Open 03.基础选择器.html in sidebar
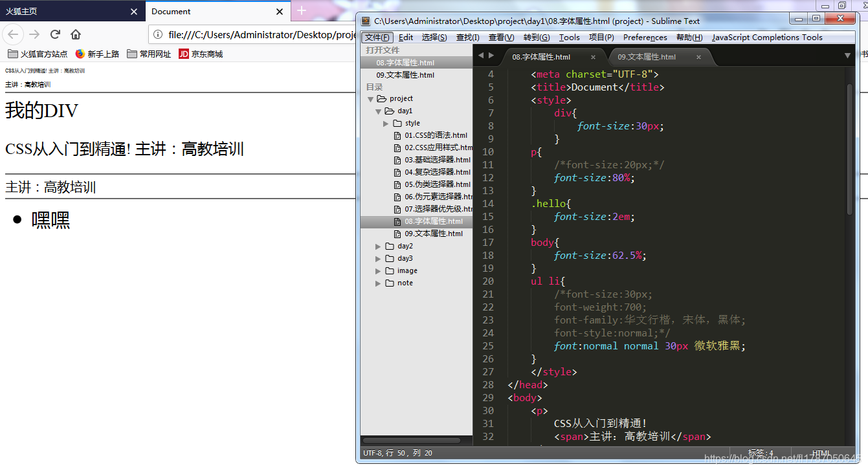 [x=432, y=160]
